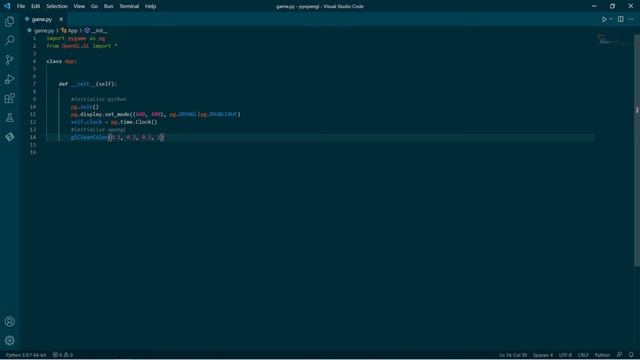Select the Python interpreter in status bar
This screenshot has width=640, height=360.
pyautogui.click(x=26, y=355)
